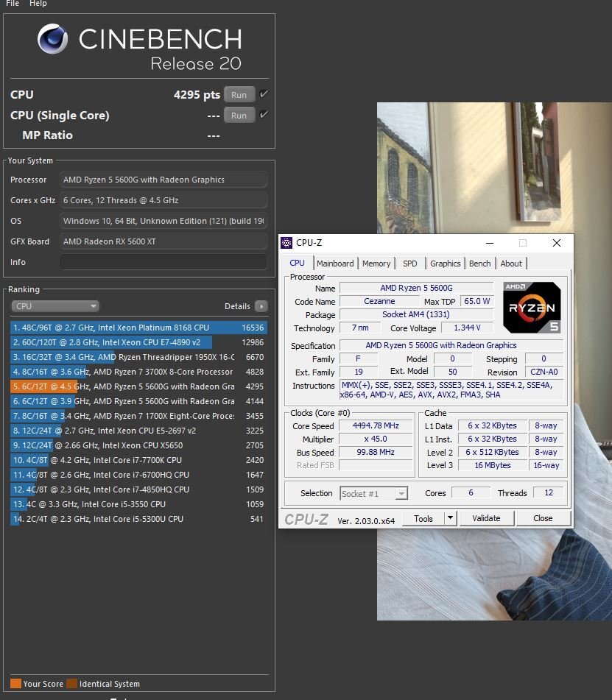Select the Core i5-5300U ranking row
Viewport: 612px width, 700px height.
(138, 519)
